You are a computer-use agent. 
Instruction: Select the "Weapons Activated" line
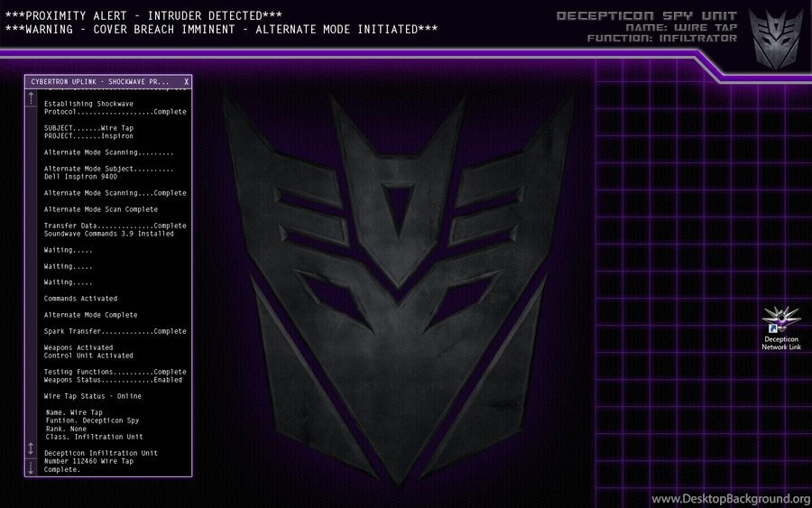pos(78,347)
